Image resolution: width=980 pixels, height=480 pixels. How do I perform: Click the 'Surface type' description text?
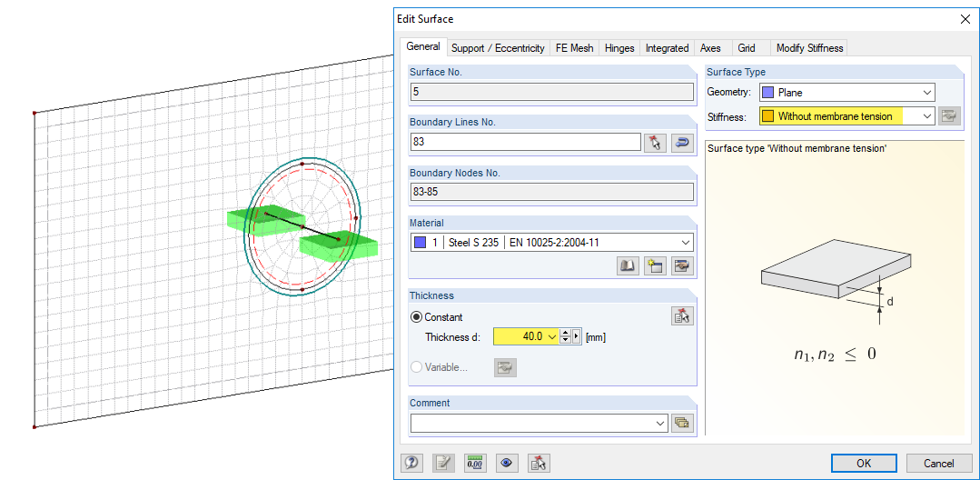pyautogui.click(x=797, y=148)
